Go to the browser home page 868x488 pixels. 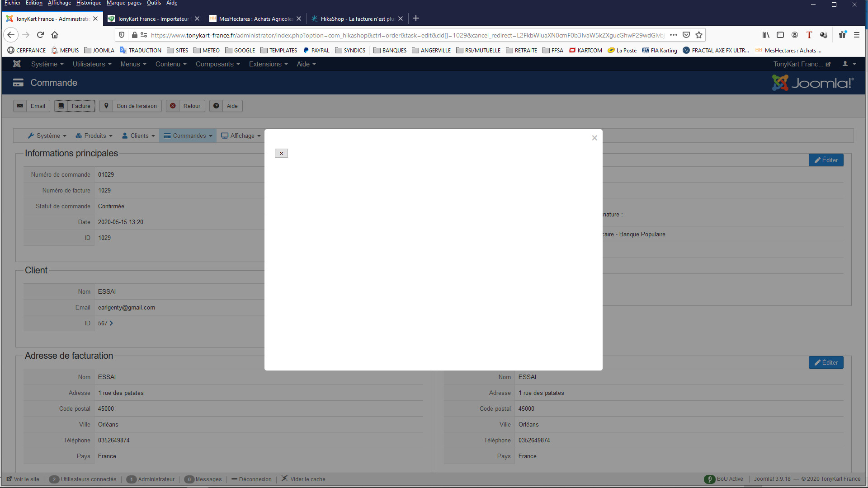pos(55,35)
